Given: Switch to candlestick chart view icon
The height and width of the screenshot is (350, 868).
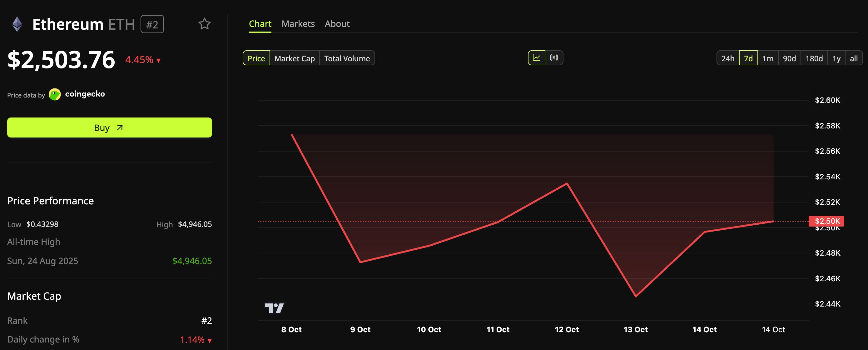Looking at the screenshot, I should [554, 58].
